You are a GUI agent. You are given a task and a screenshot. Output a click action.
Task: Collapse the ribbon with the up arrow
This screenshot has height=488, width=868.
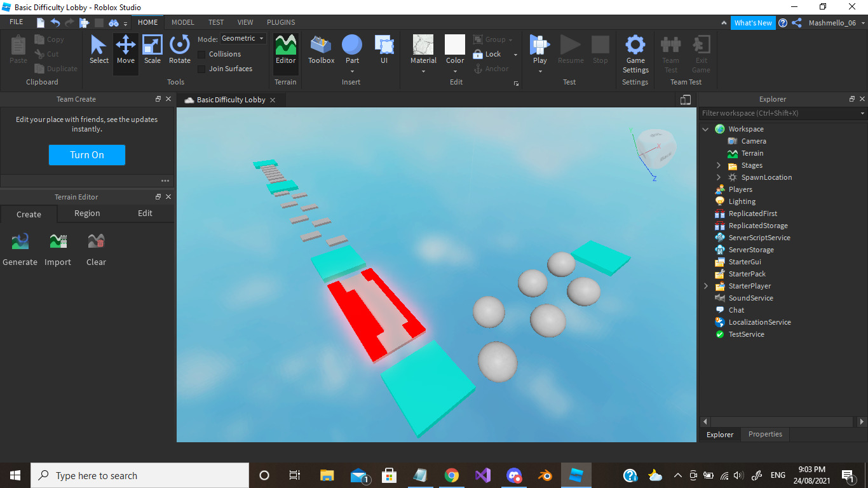click(x=724, y=23)
